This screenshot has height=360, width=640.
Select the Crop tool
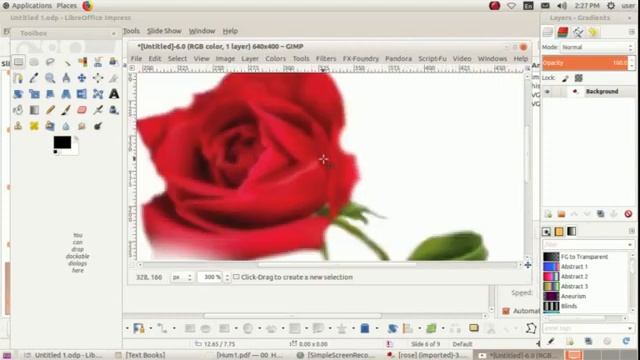coord(113,78)
